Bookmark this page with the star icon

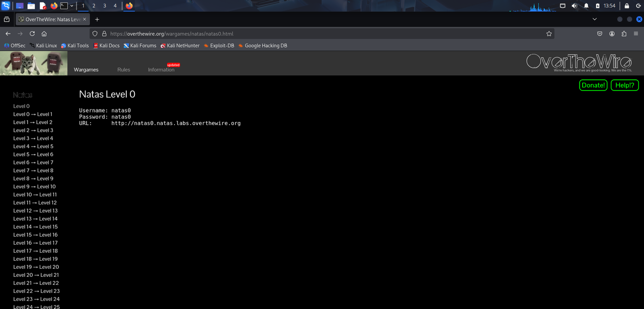(x=549, y=34)
